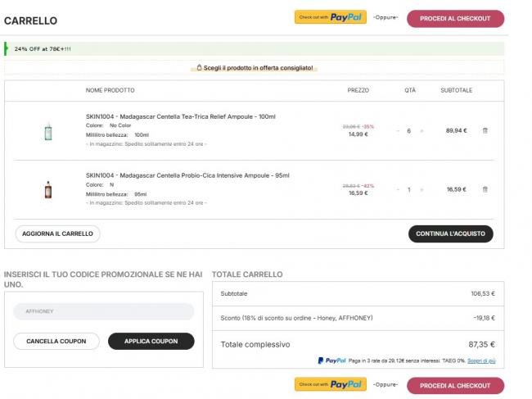Open the Probio-Cica Intensive Ampoule product thumbnail
Image resolution: width=532 pixels, height=399 pixels.
48,190
